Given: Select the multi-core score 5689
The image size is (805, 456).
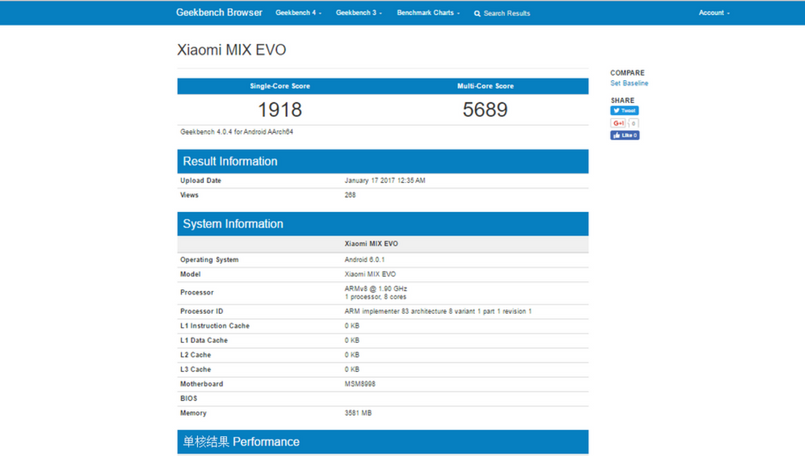Looking at the screenshot, I should pyautogui.click(x=485, y=109).
